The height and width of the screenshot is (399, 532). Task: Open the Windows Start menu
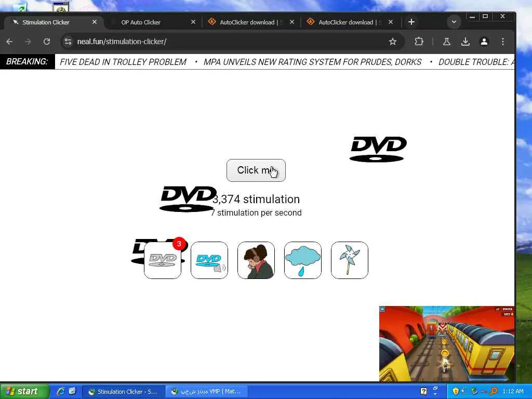pyautogui.click(x=24, y=391)
